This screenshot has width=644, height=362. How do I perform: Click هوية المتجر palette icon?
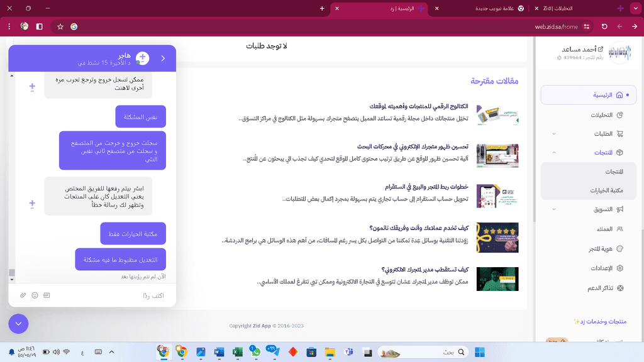(619, 249)
